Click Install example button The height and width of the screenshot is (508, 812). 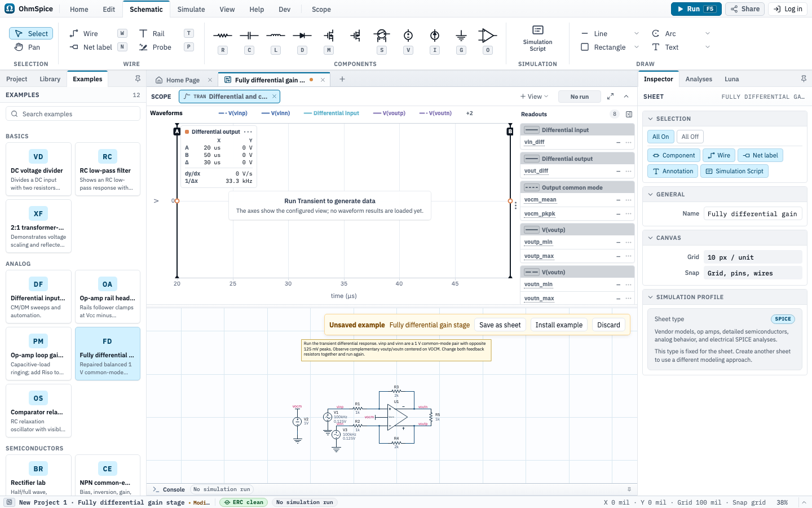[x=559, y=325]
